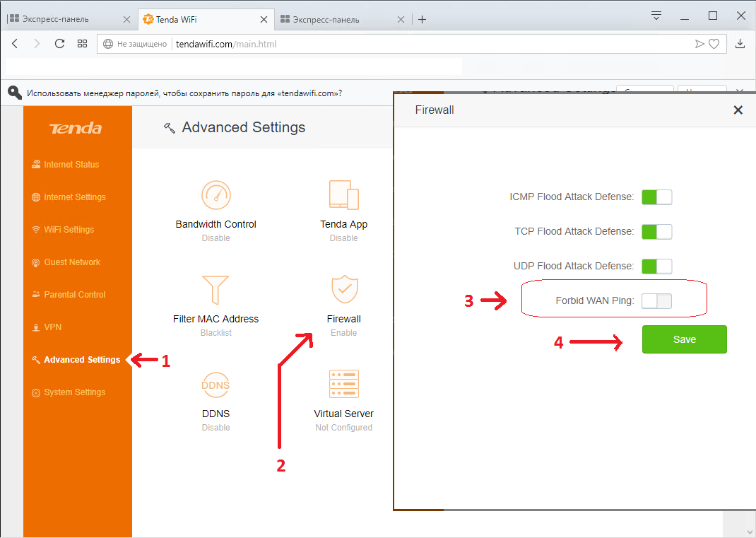756x538 pixels.
Task: Click the Bandwidth Control label
Action: (x=216, y=224)
